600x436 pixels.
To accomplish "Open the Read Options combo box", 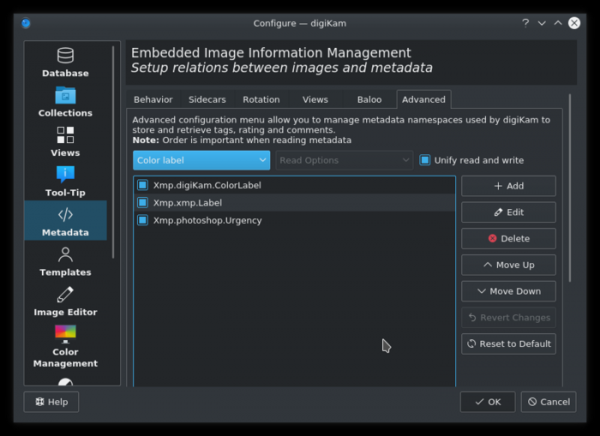I will point(344,160).
